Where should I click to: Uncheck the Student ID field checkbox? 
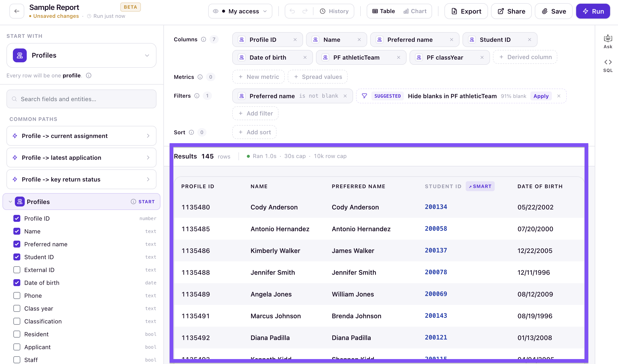(x=17, y=257)
